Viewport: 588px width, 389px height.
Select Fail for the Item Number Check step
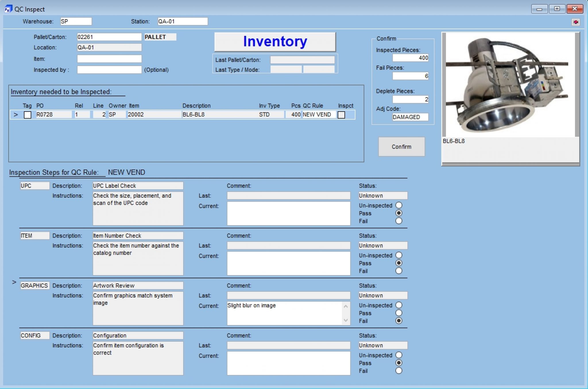(x=399, y=271)
